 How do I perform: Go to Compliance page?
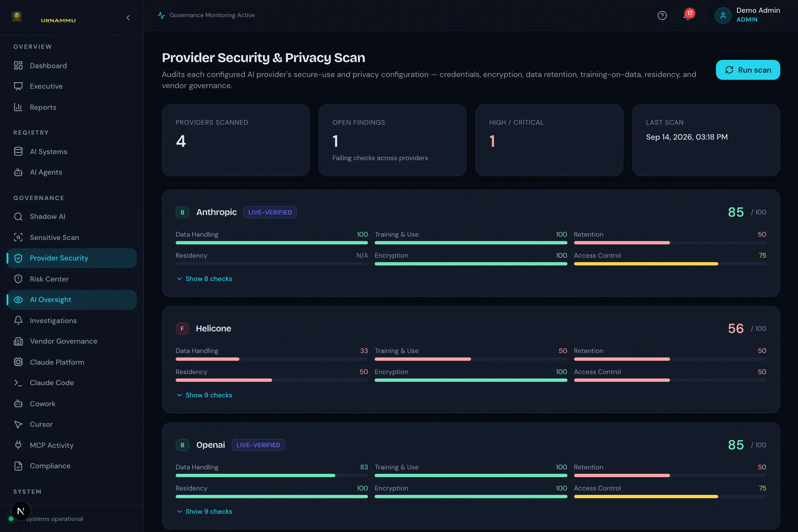71,466
